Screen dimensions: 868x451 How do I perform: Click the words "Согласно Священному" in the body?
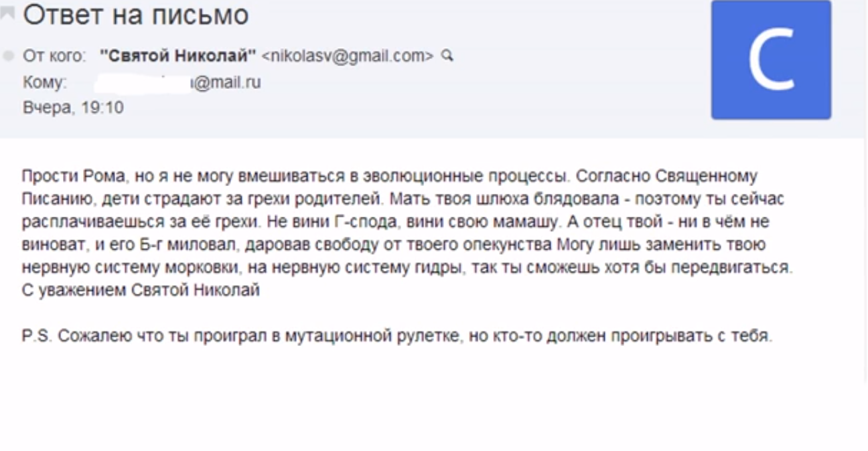(x=667, y=177)
